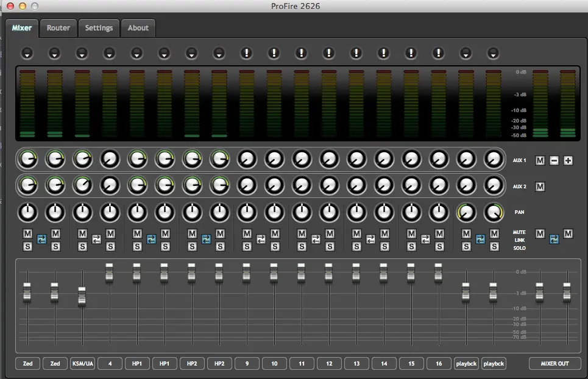Click the pan knob for first playbck channel

[x=466, y=213]
